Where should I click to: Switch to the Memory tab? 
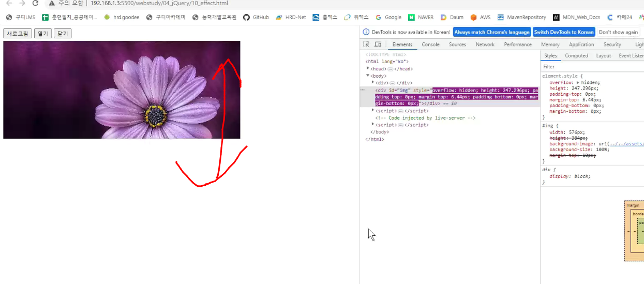[550, 44]
